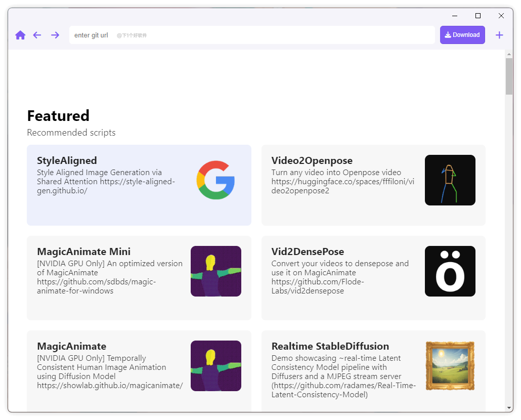521x420 pixels.
Task: Maximize the application window
Action: (478, 16)
